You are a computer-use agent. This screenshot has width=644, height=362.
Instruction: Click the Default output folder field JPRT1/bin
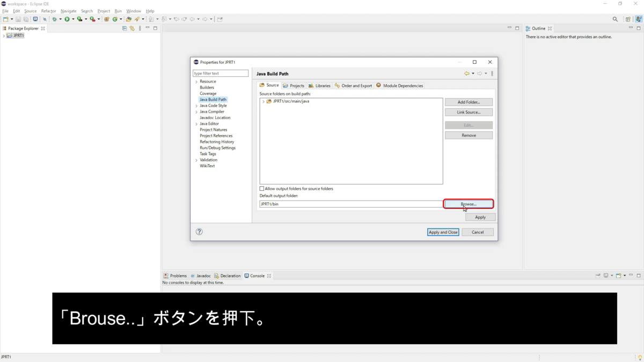[351, 204]
